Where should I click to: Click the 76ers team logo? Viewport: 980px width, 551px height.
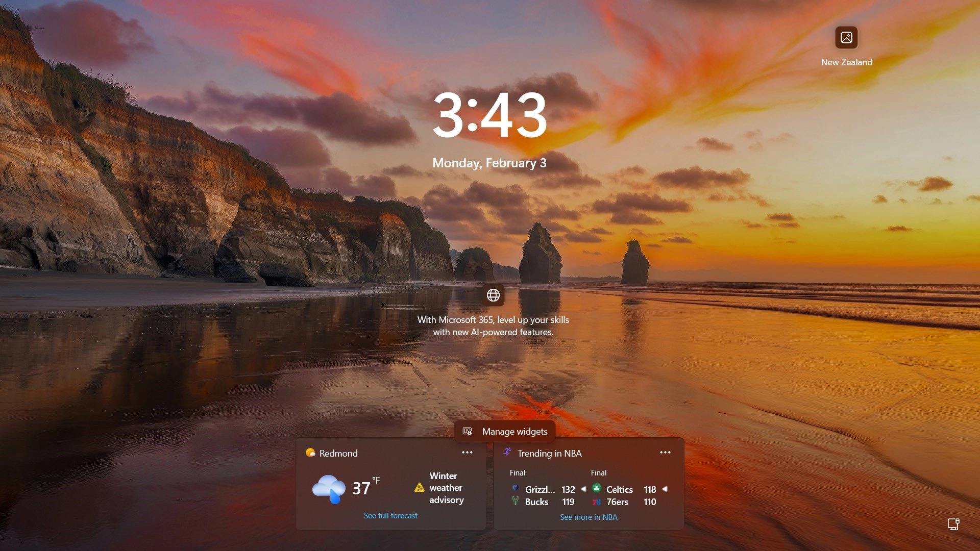point(597,502)
